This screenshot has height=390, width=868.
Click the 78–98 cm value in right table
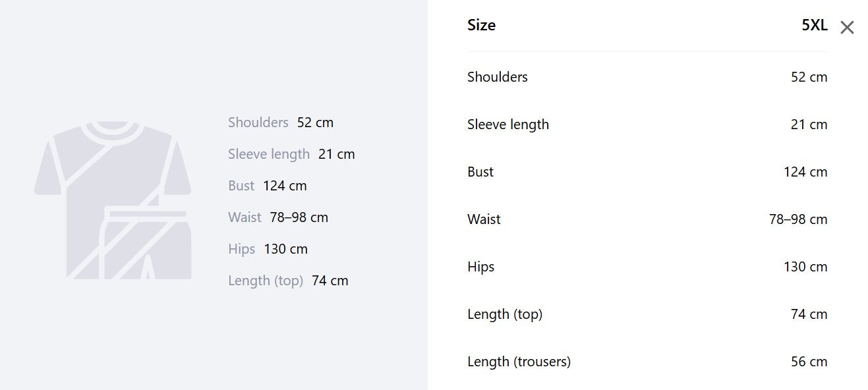(x=798, y=219)
